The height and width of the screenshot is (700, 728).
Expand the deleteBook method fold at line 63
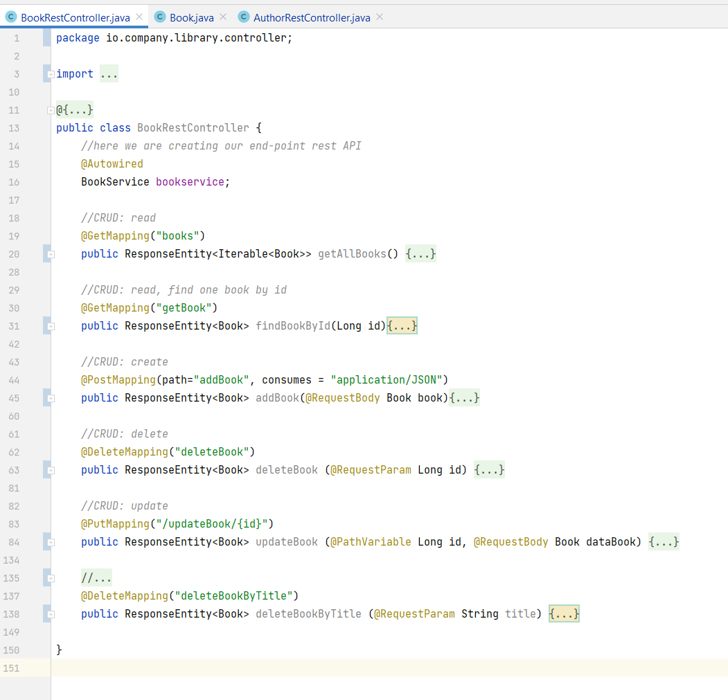click(x=51, y=470)
